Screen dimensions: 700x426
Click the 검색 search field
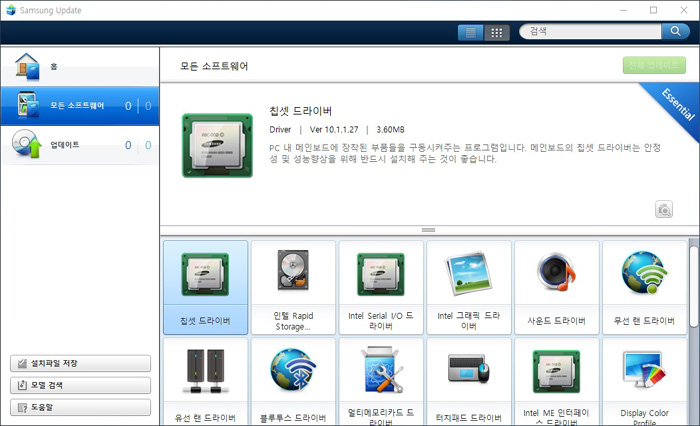point(590,31)
